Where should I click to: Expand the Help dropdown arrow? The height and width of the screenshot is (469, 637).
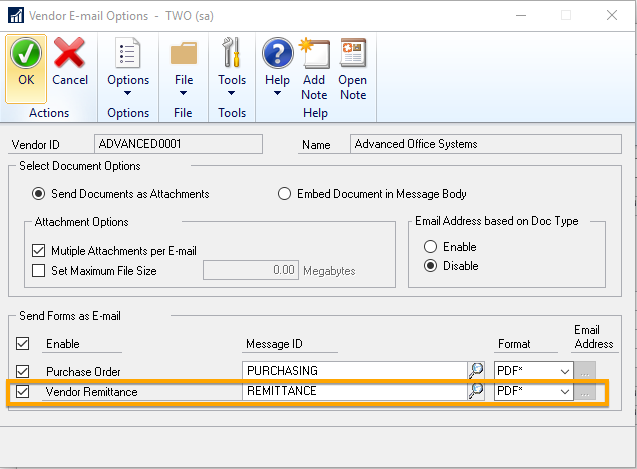pyautogui.click(x=277, y=93)
